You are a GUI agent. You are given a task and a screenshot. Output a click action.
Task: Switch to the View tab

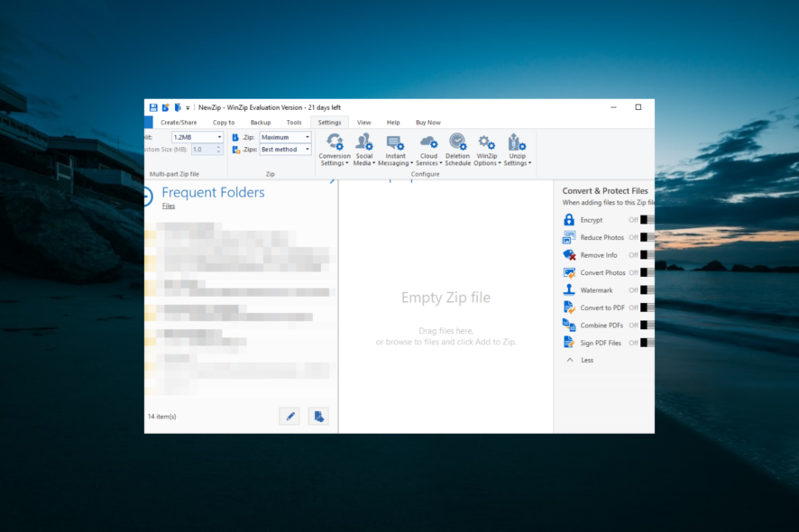363,123
